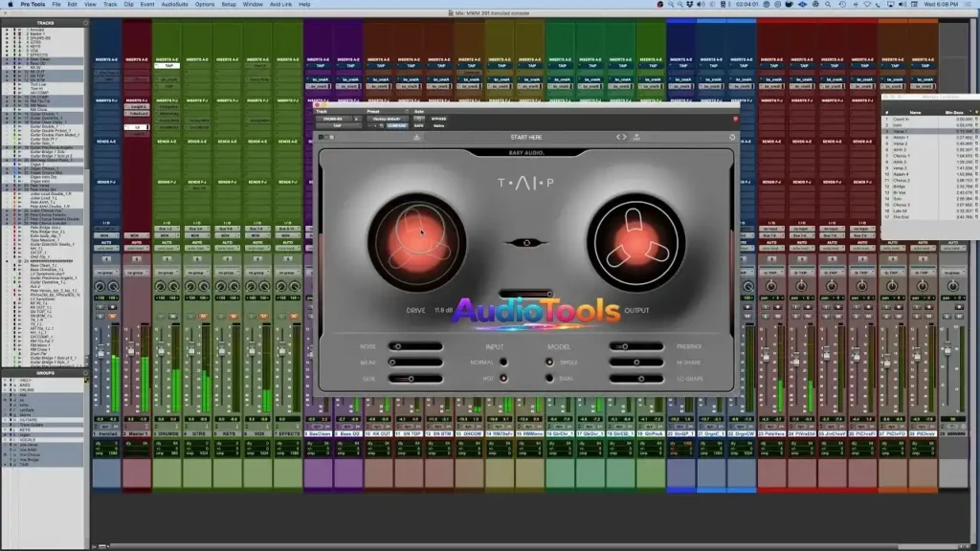Click the red plug-in automation target icon
This screenshot has height=551, width=980.
point(736,119)
